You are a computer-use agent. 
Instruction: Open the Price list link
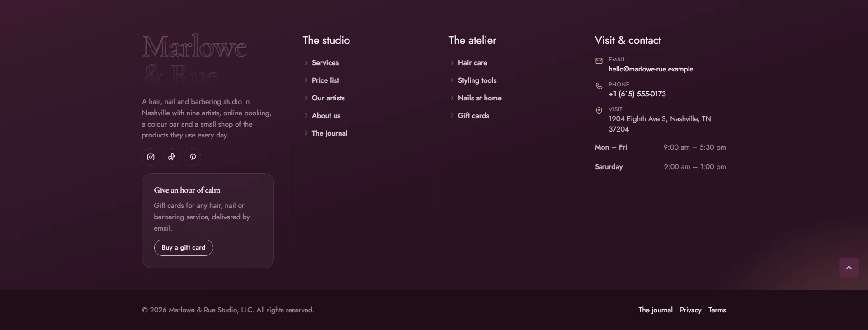pyautogui.click(x=325, y=80)
